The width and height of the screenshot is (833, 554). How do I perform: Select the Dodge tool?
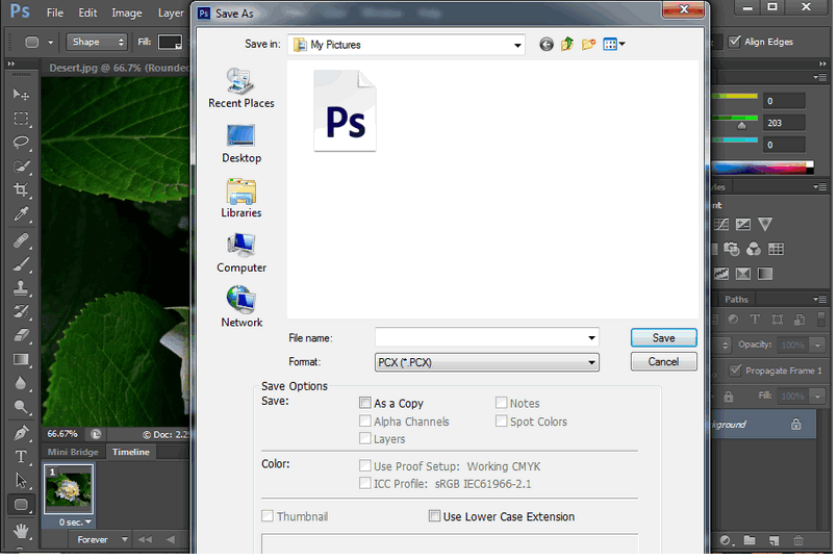click(x=21, y=407)
